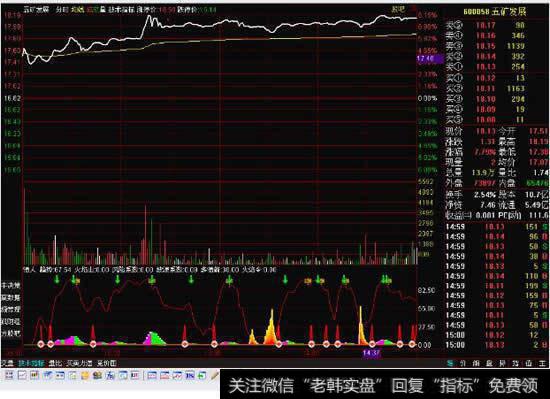Click the first red circle marker on indicator baseline
Image resolution: width=550 pixels, height=399 pixels.
click(x=41, y=344)
